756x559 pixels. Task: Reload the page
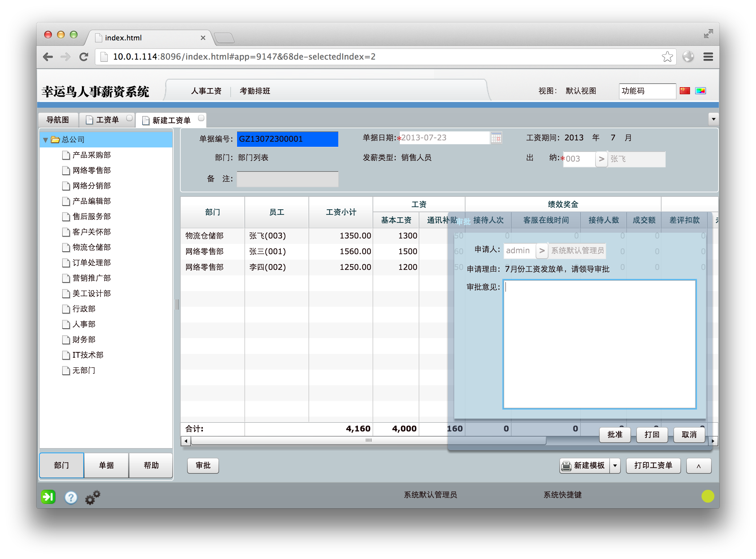click(x=84, y=56)
